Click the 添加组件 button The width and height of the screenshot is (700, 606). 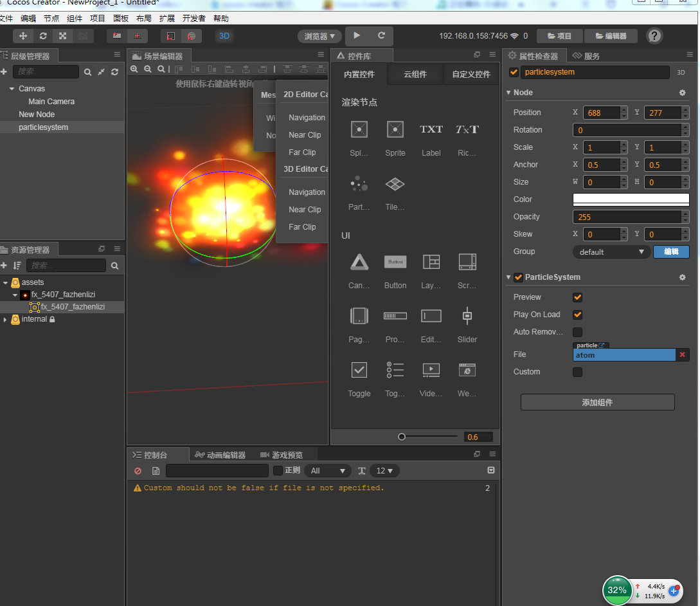pyautogui.click(x=597, y=402)
